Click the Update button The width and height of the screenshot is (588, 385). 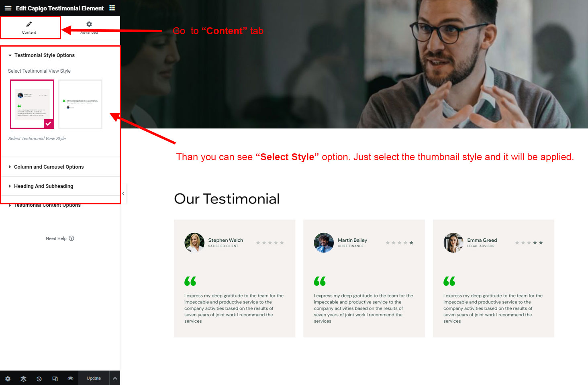pyautogui.click(x=94, y=379)
